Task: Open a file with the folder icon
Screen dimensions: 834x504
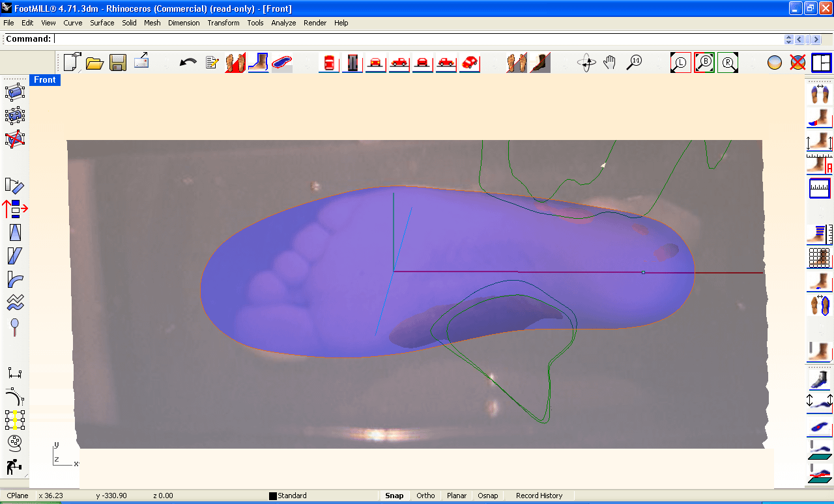Action: [x=95, y=63]
